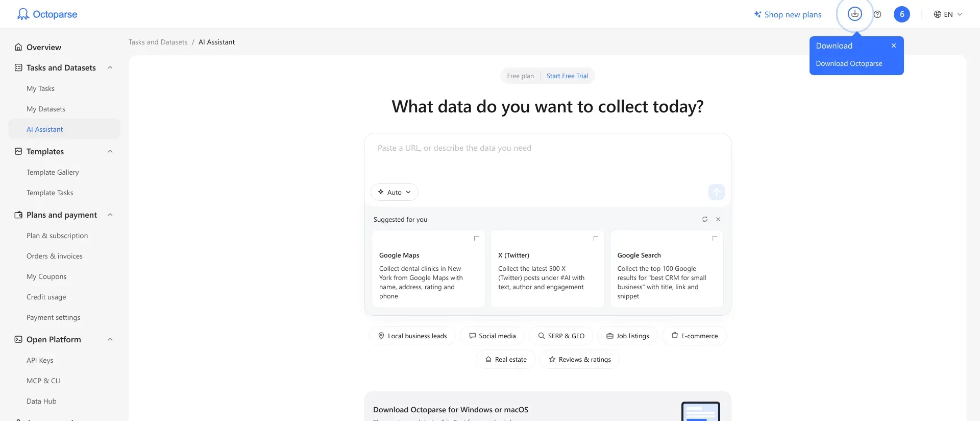Open MCP & CLI page
This screenshot has width=980, height=421.
64,381
